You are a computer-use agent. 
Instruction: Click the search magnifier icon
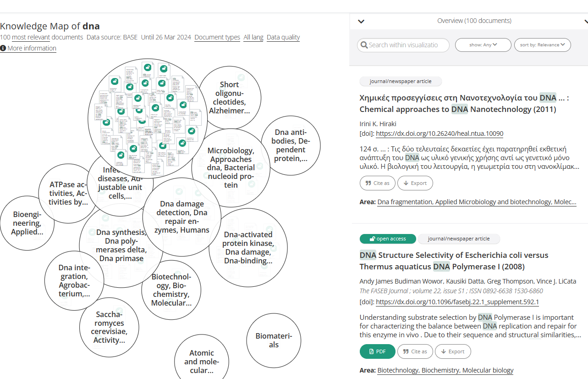[x=364, y=45]
